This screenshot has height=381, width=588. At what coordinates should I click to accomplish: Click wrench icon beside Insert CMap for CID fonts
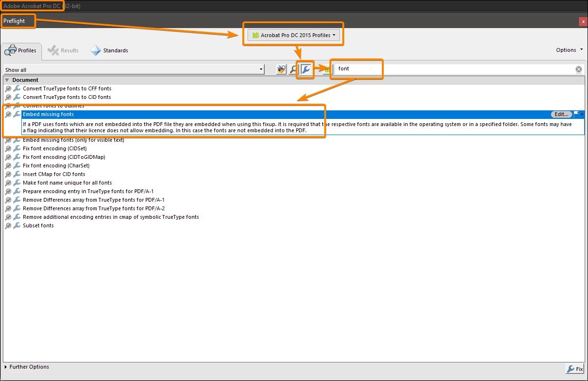pyautogui.click(x=17, y=174)
